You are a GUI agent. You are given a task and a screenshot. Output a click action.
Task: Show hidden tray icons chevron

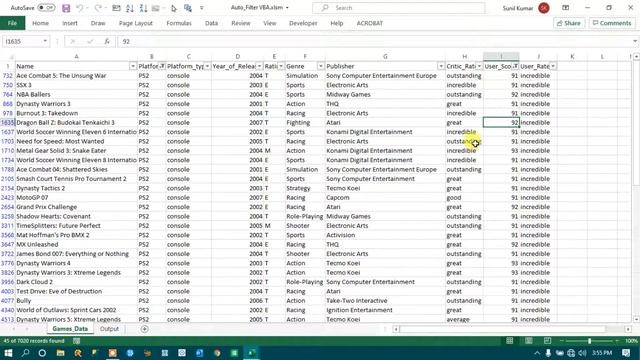(x=537, y=353)
